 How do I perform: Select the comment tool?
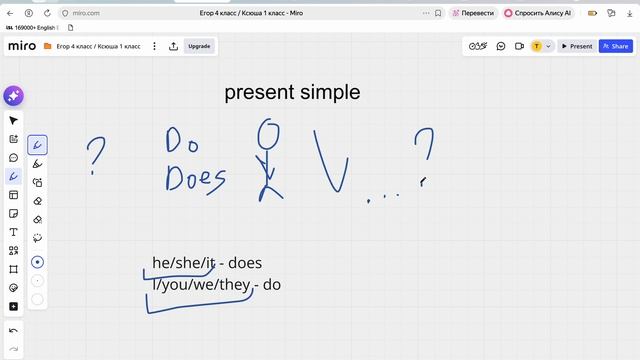point(13,158)
